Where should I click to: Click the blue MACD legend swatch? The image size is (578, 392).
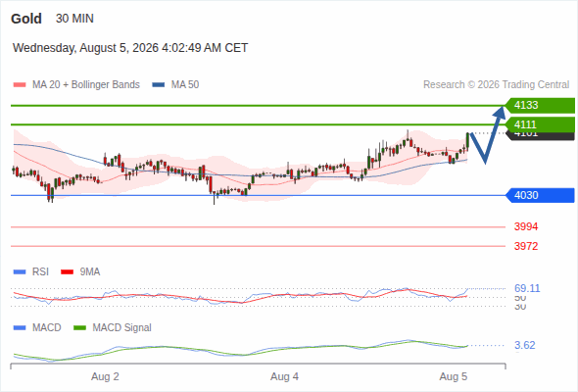click(x=20, y=328)
